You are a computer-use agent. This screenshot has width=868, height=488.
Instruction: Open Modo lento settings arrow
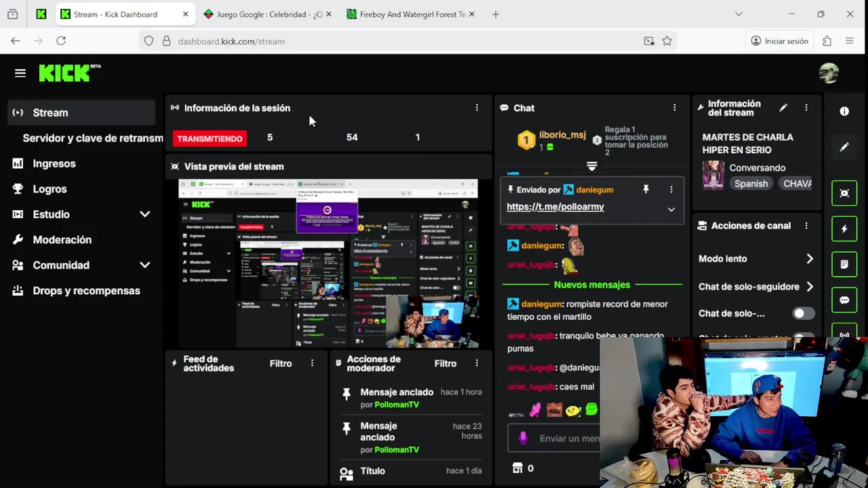(x=810, y=259)
